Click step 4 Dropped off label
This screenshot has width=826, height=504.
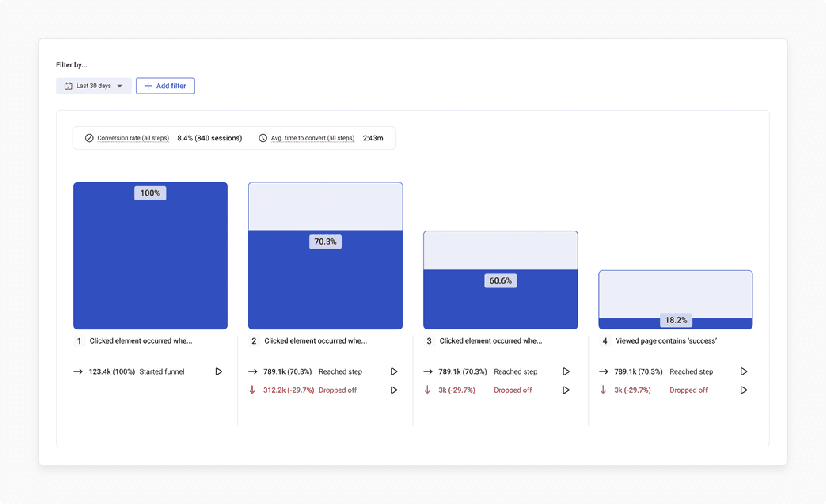(689, 390)
